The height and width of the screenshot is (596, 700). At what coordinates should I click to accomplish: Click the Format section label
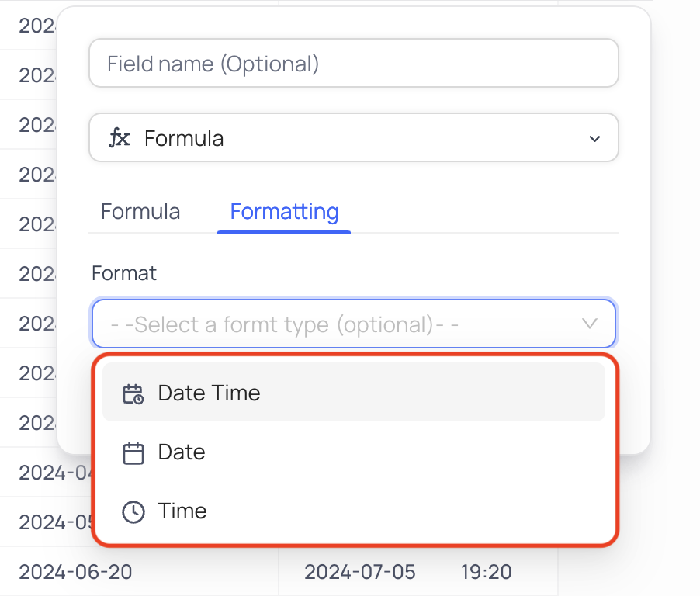click(x=124, y=273)
